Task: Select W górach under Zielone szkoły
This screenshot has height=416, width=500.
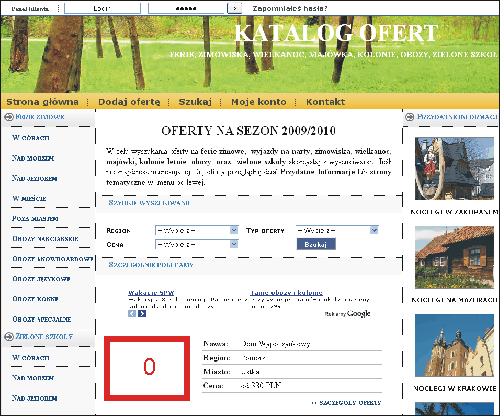Action: 31,358
